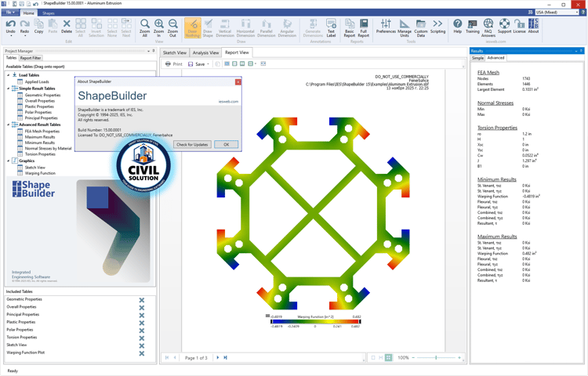Select the Draw Nothing tool
Viewport: 588px width, 376px height.
tap(193, 28)
